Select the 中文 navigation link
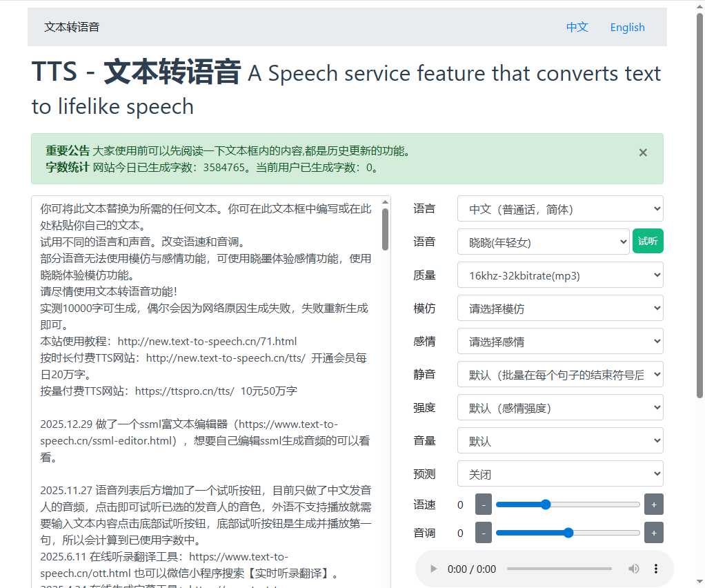Screen dimensions: 705x588 pyautogui.click(x=577, y=27)
